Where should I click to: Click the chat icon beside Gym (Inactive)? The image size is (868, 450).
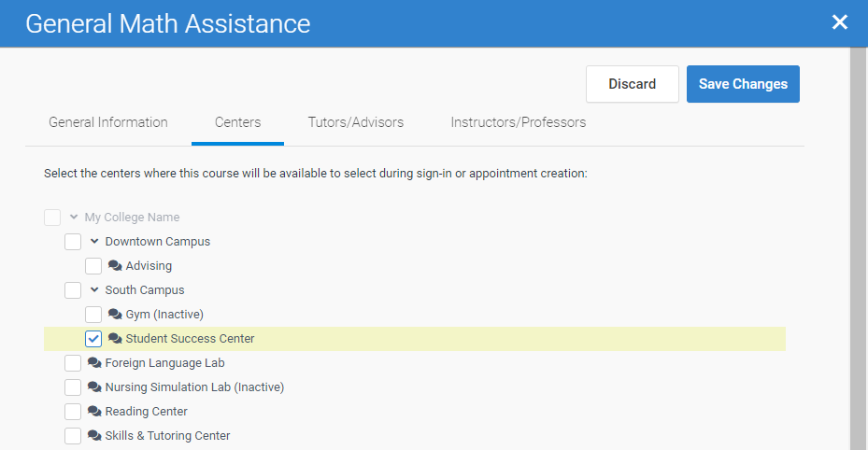tap(115, 315)
